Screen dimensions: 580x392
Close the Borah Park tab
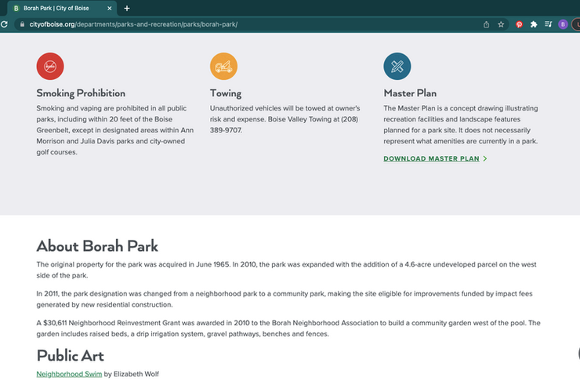[109, 8]
